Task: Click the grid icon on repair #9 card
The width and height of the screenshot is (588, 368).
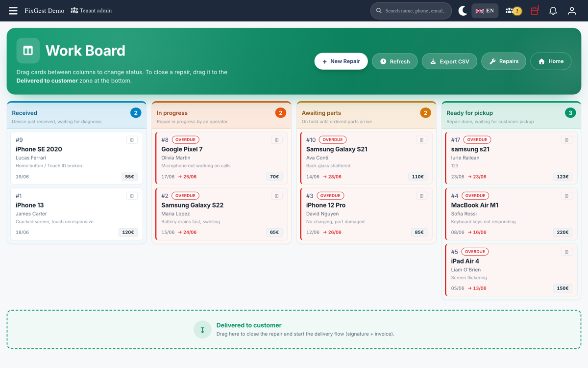Action: coord(132,140)
